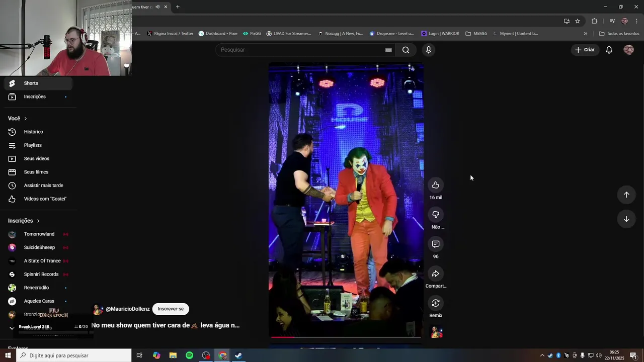Expand hidden system tray icons
Image resolution: width=644 pixels, height=362 pixels.
(542, 355)
